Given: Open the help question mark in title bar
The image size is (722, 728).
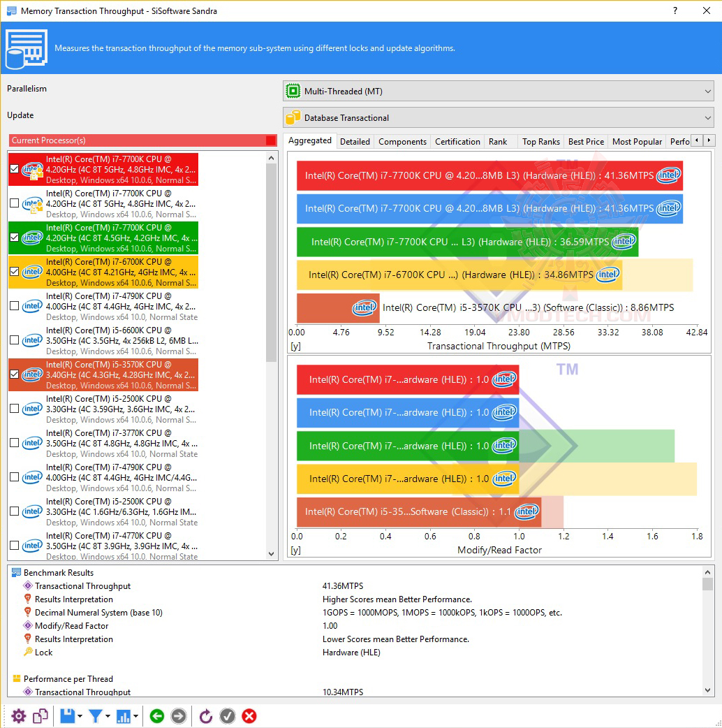Looking at the screenshot, I should coord(675,10).
